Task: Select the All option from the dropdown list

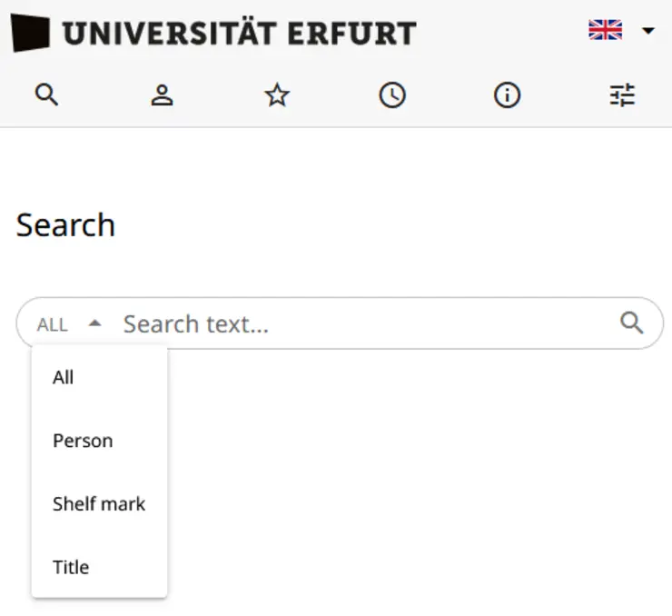Action: [64, 377]
